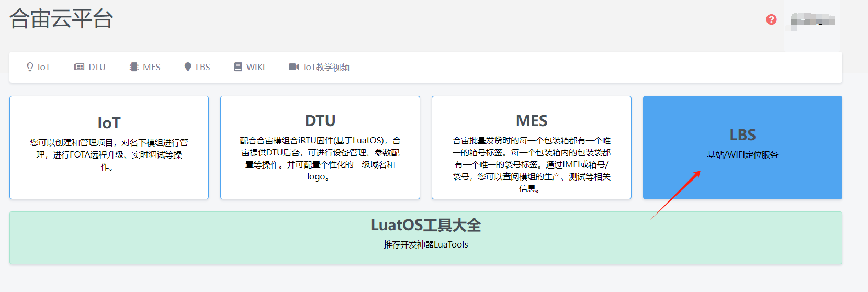Open help via red question mark icon
The width and height of the screenshot is (868, 292).
pos(771,19)
